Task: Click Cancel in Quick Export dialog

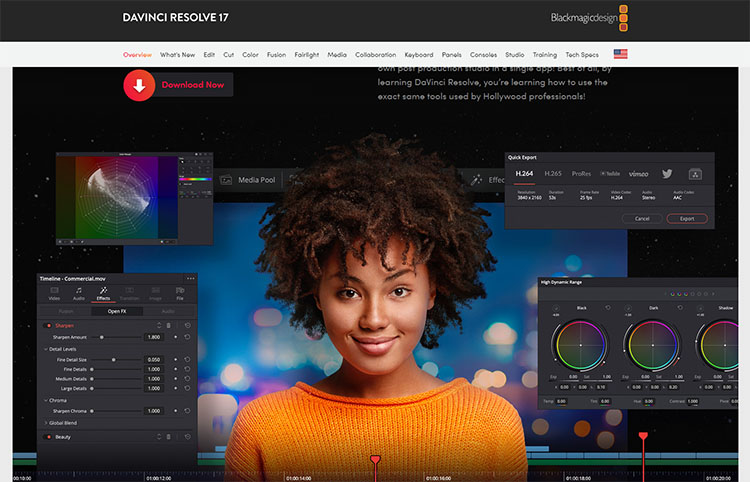Action: click(x=642, y=219)
